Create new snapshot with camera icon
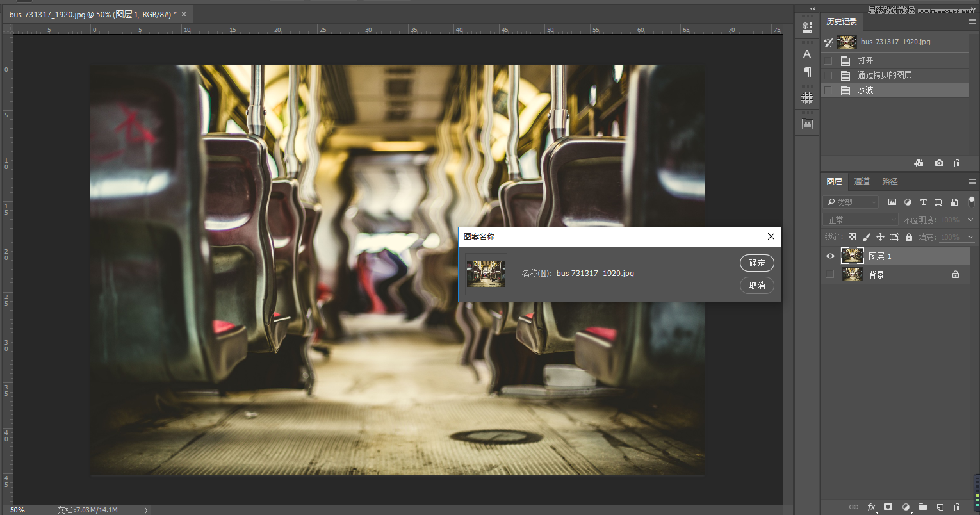The height and width of the screenshot is (515, 980). click(939, 163)
